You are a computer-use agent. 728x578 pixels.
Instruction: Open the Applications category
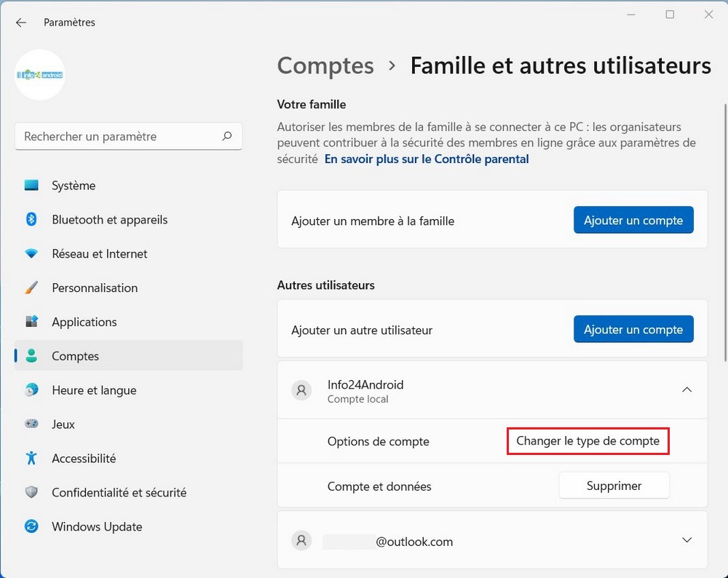coord(129,321)
